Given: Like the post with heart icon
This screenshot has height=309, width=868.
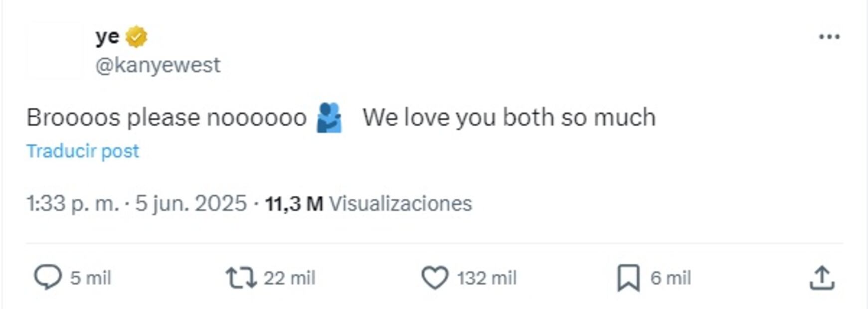Looking at the screenshot, I should (x=435, y=278).
